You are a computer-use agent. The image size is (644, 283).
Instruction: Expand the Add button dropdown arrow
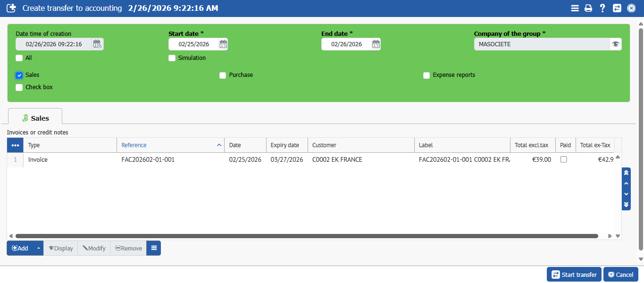pyautogui.click(x=38, y=248)
